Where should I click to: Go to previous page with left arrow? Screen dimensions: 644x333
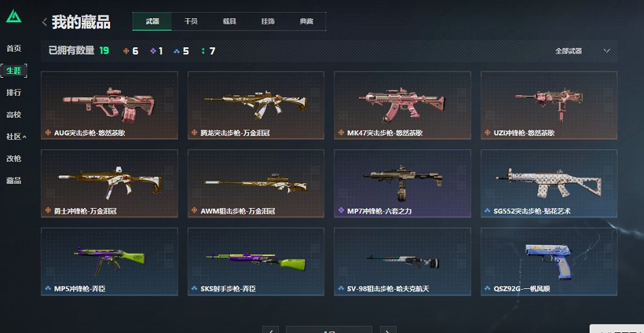[x=271, y=330]
